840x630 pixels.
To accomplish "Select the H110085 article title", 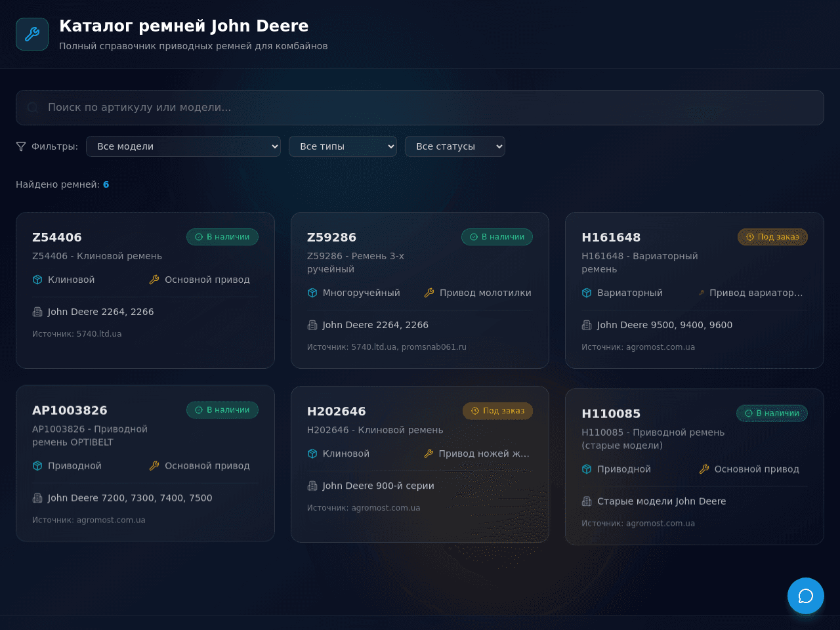I will [611, 414].
